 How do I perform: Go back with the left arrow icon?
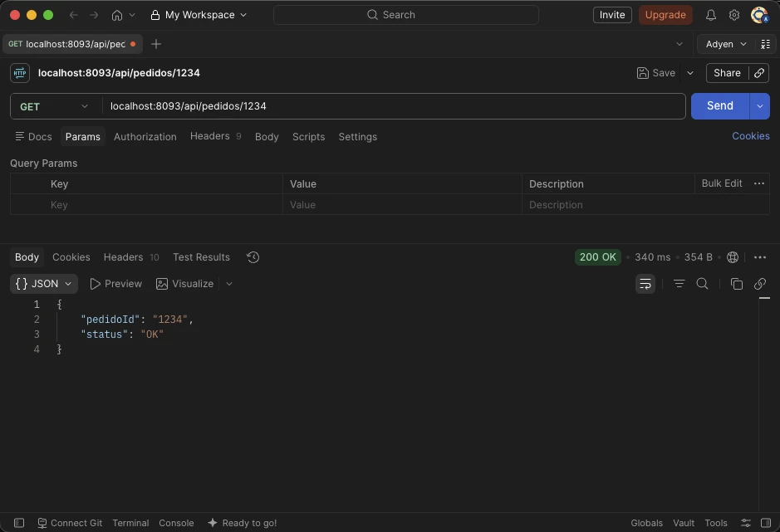(74, 15)
